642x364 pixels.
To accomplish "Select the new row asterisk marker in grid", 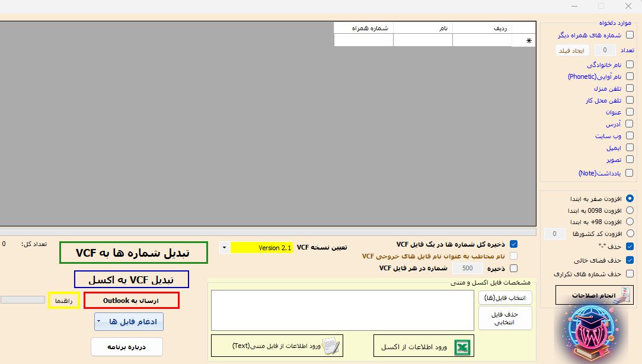I will (x=529, y=41).
